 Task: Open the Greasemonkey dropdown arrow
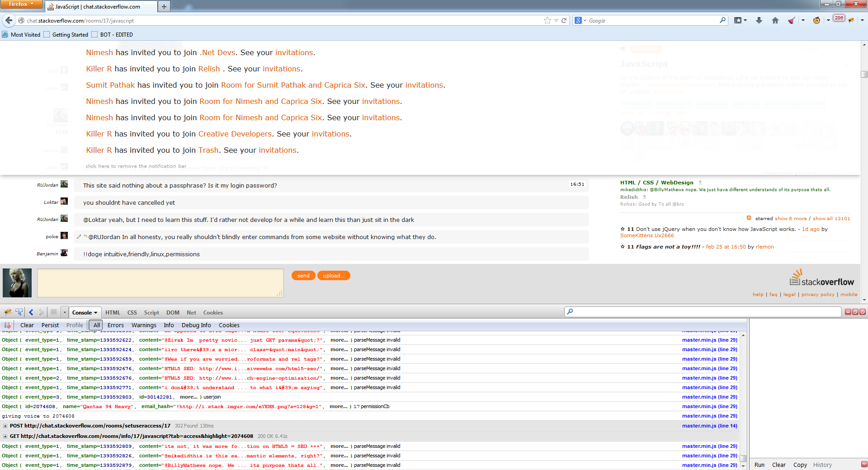(x=828, y=20)
